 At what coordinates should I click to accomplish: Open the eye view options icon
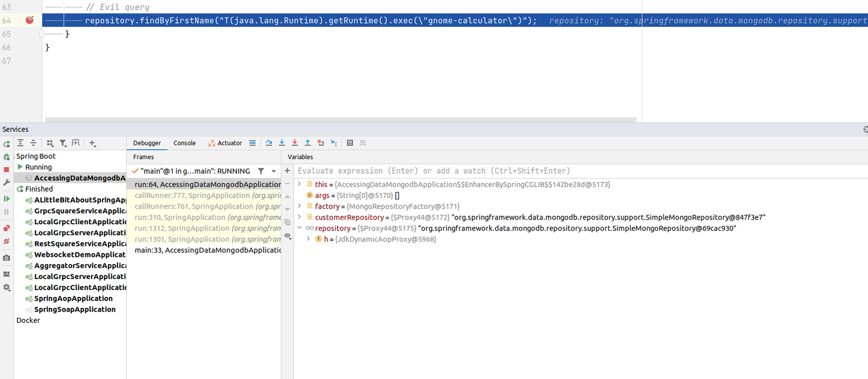click(x=287, y=236)
